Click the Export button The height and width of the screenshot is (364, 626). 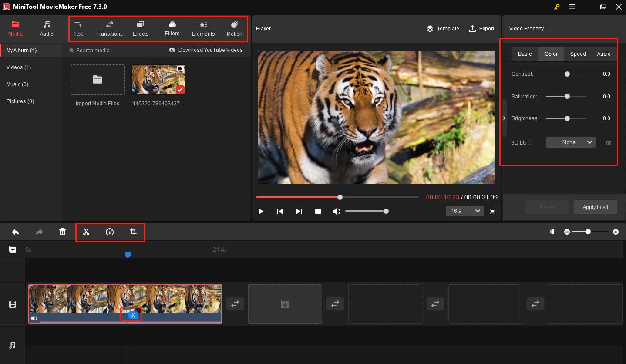coord(481,29)
